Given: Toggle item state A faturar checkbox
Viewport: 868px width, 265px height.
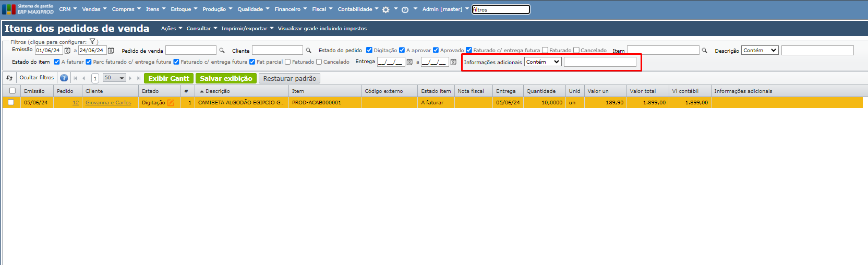Looking at the screenshot, I should (57, 62).
